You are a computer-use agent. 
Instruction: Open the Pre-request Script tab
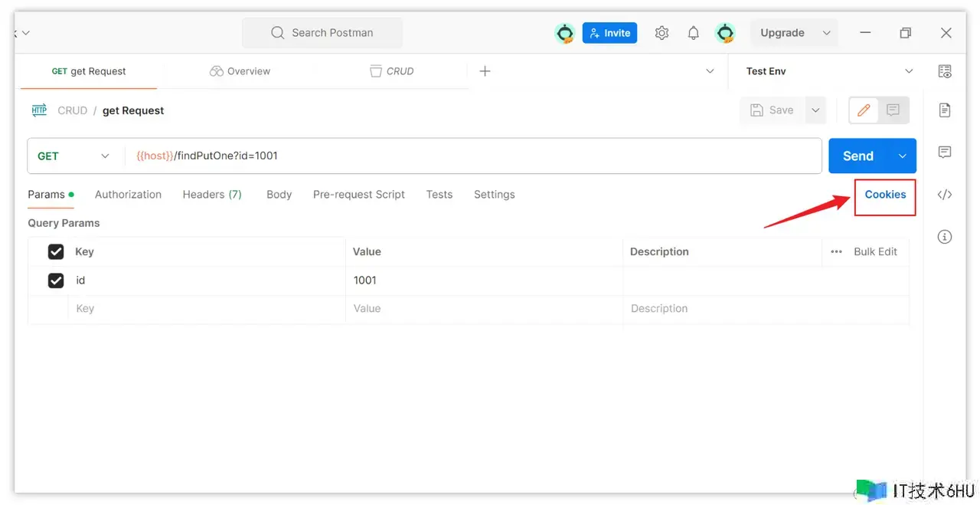[x=359, y=195]
